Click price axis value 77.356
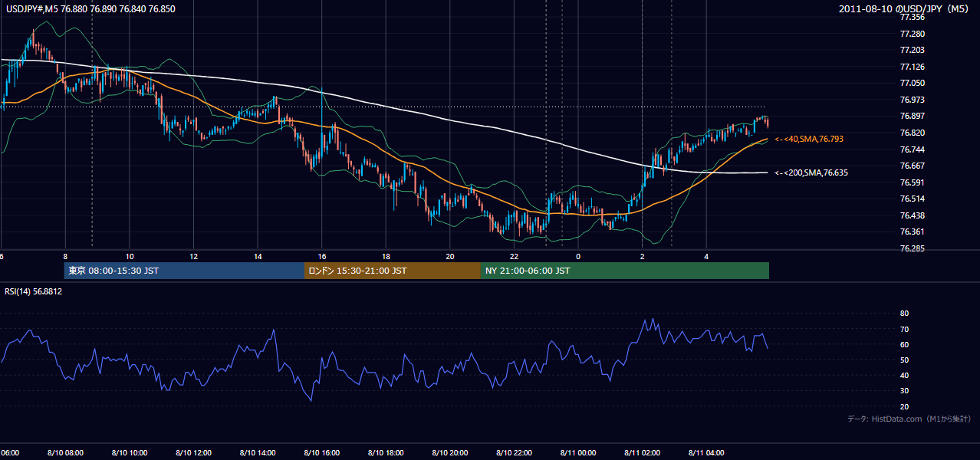 click(913, 17)
